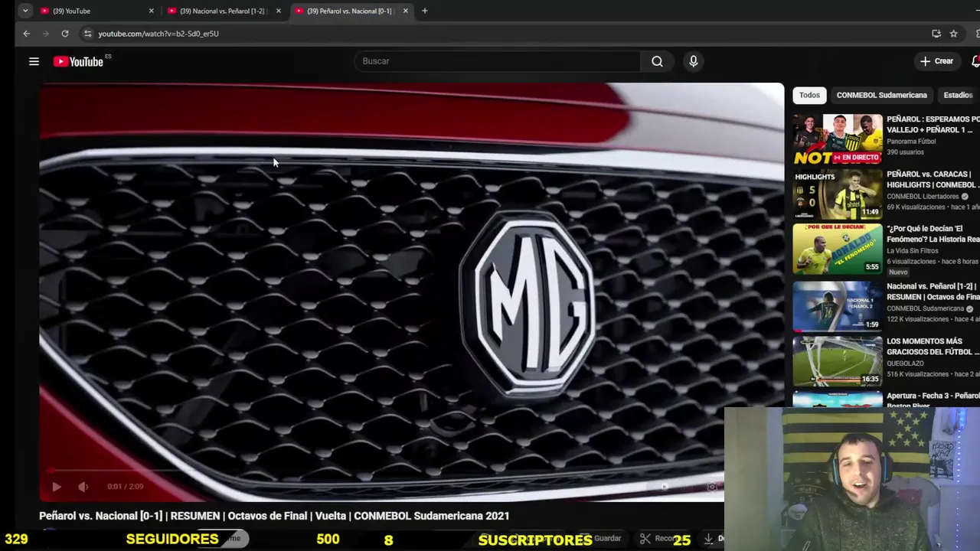Image resolution: width=980 pixels, height=551 pixels.
Task: Focus the Buscar search field
Action: (x=498, y=61)
